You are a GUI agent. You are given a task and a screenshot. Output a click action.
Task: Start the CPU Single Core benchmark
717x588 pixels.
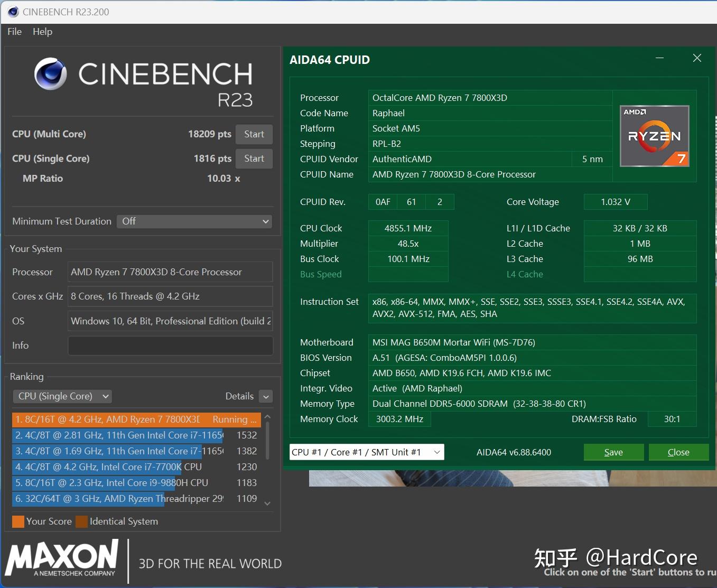coord(254,158)
